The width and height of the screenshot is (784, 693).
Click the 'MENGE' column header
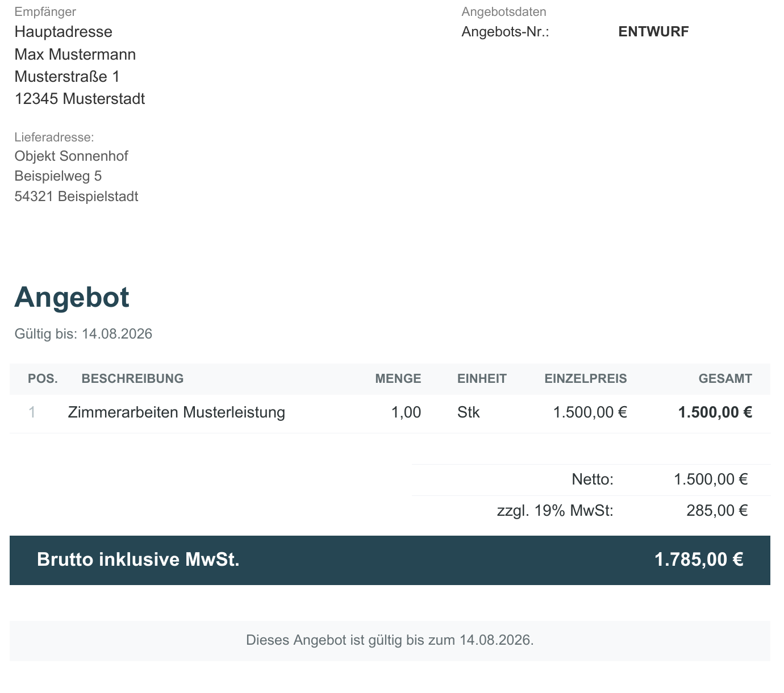(398, 379)
